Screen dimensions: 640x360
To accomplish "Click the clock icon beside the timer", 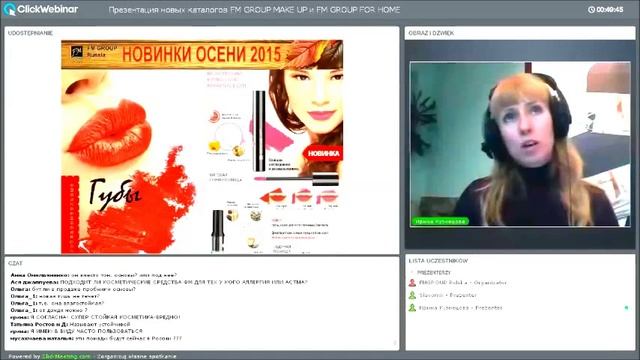I will pyautogui.click(x=591, y=9).
